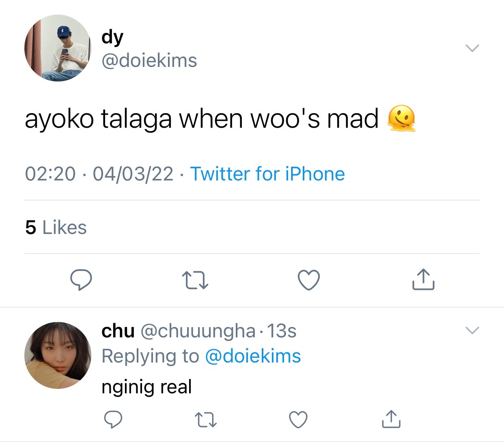Retweet chu's reply tweet
The image size is (504, 442).
click(x=206, y=420)
